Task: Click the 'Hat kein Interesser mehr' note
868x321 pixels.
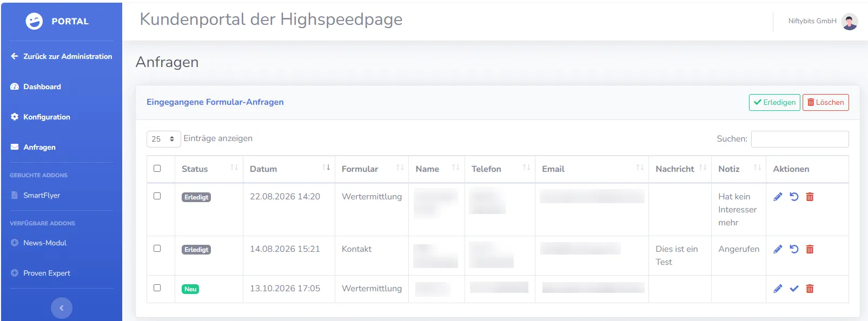Action: [x=737, y=210]
